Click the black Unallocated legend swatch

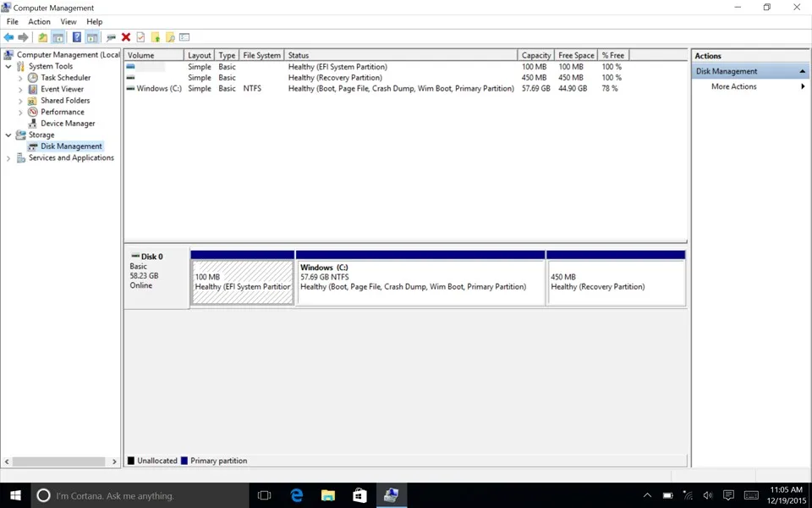pyautogui.click(x=131, y=461)
